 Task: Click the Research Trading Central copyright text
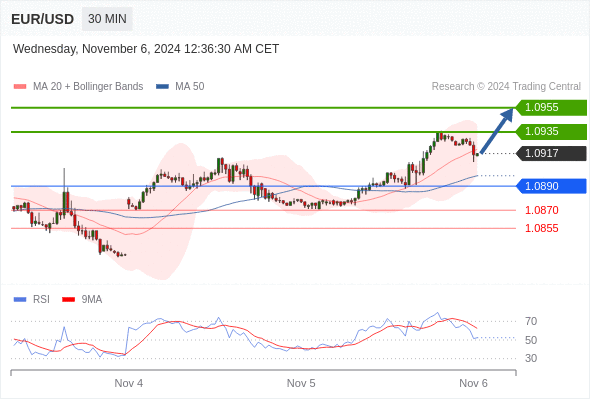506,87
